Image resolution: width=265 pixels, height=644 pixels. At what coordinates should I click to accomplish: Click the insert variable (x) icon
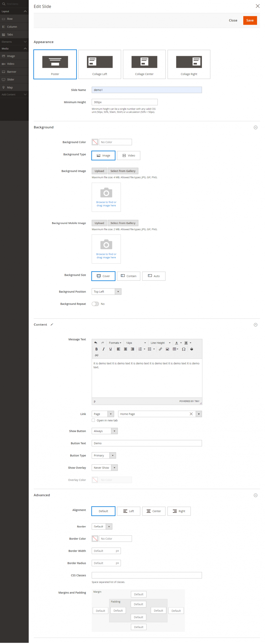pos(96,355)
